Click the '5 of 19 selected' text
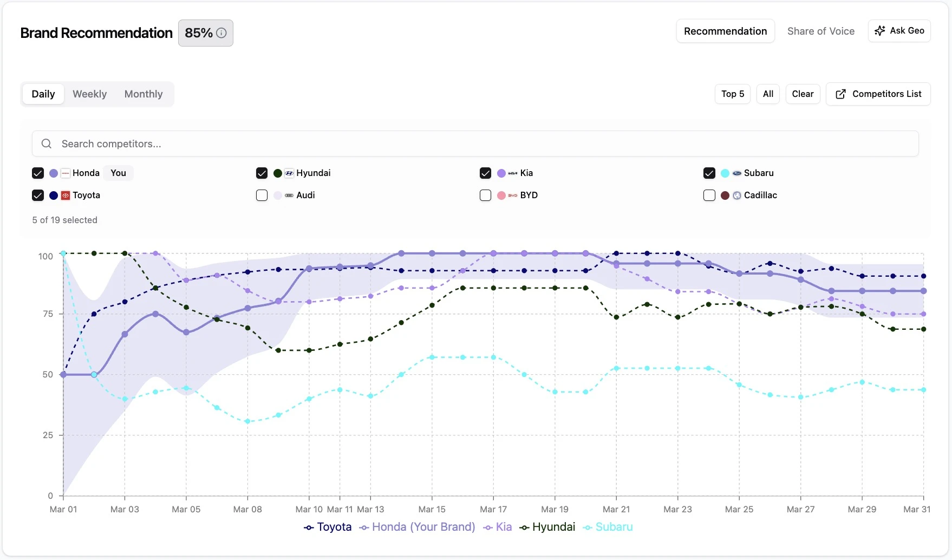Screen dimensions: 952x560 pos(65,220)
